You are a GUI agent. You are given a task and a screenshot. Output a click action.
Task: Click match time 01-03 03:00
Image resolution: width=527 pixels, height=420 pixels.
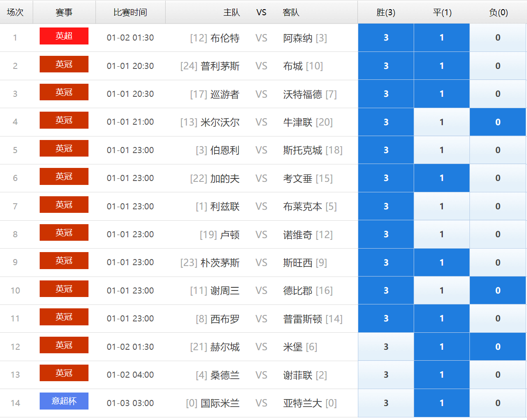[x=130, y=403]
